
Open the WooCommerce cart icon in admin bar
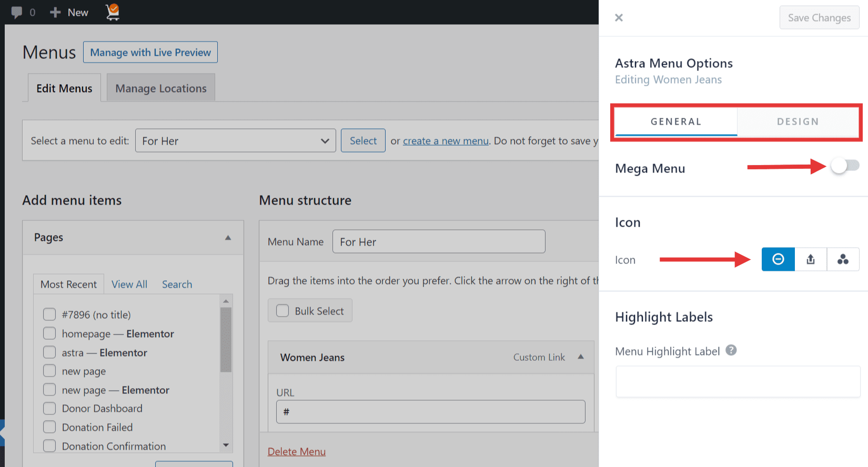pos(112,12)
